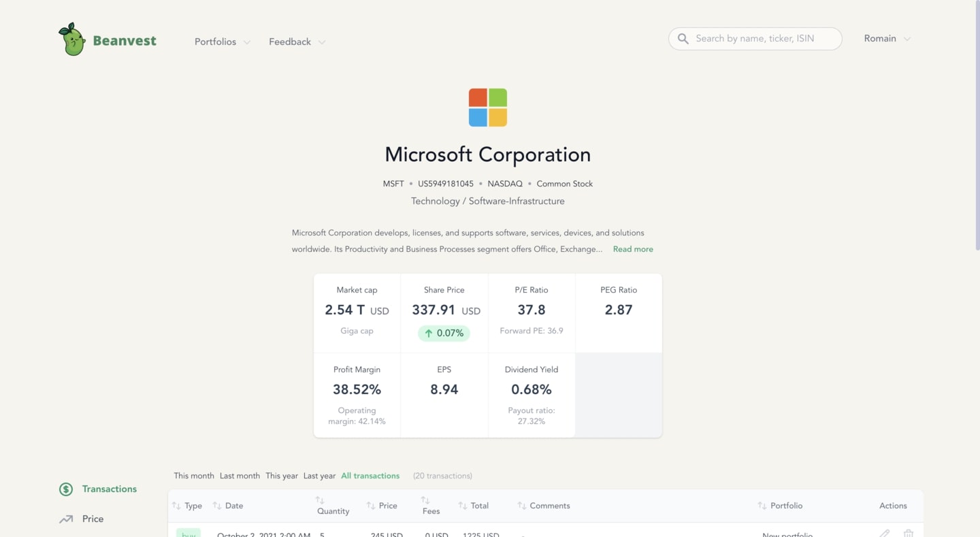Click the Microsoft Corporation heading
The height and width of the screenshot is (537, 980).
coord(488,154)
